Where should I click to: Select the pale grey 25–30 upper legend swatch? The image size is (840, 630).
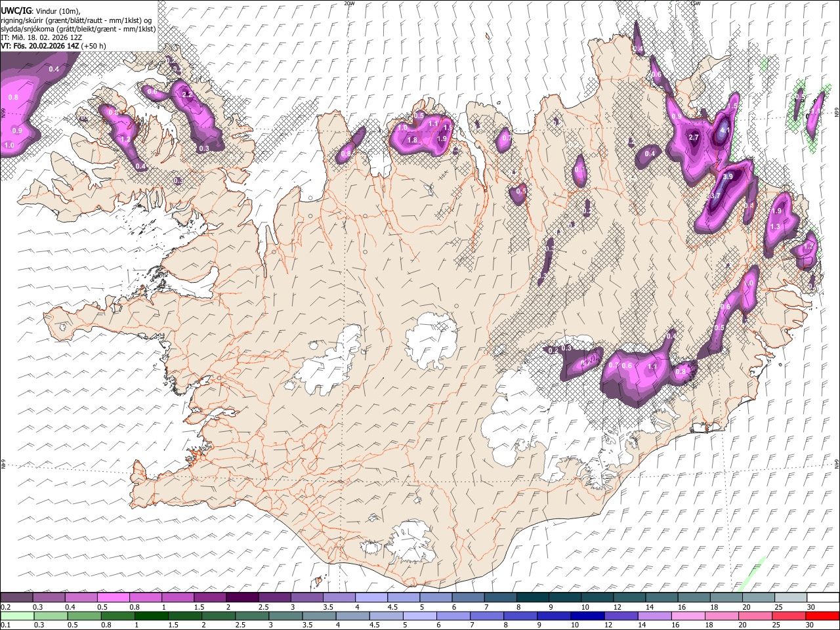click(789, 598)
